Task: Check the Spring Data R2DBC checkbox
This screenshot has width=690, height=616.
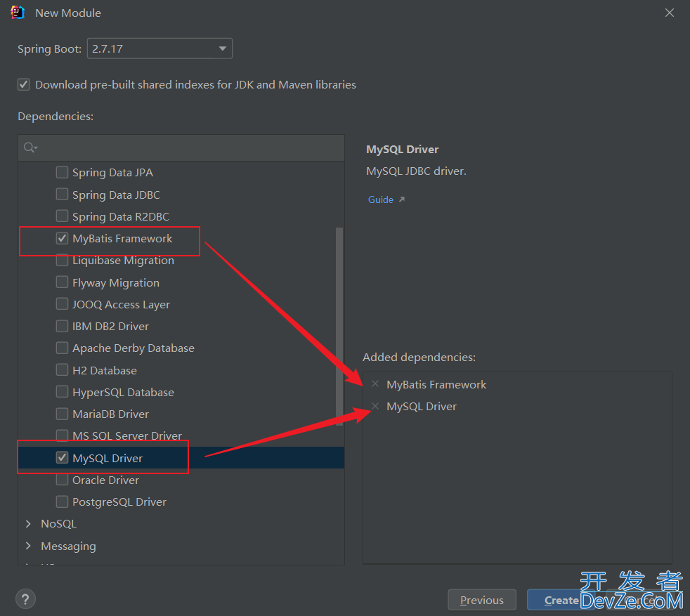Action: coord(62,216)
